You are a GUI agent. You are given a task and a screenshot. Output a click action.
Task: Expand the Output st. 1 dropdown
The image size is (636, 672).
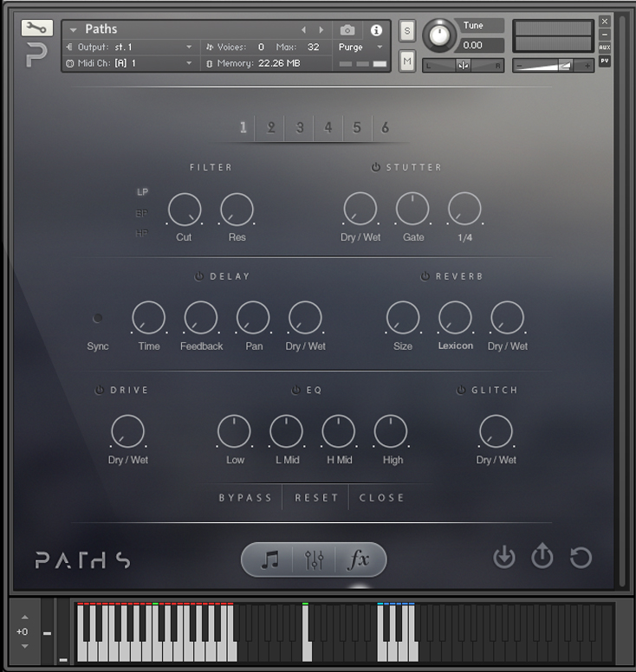tap(130, 47)
